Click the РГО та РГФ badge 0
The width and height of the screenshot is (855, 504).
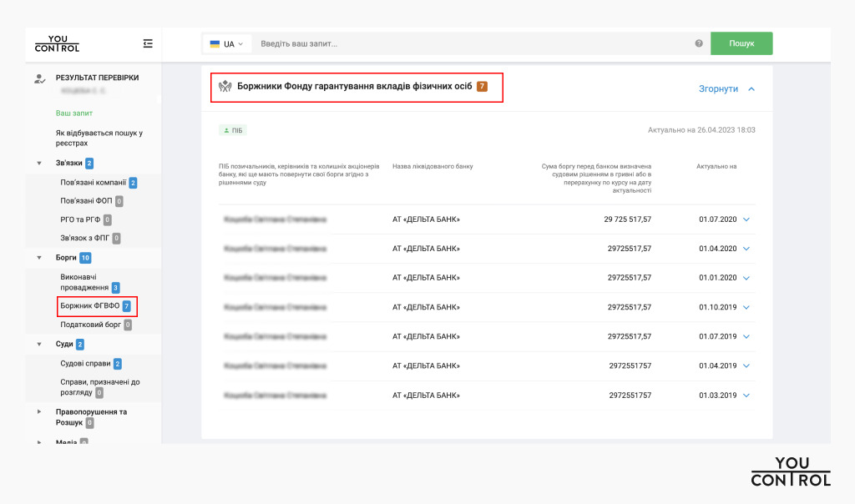coord(108,220)
